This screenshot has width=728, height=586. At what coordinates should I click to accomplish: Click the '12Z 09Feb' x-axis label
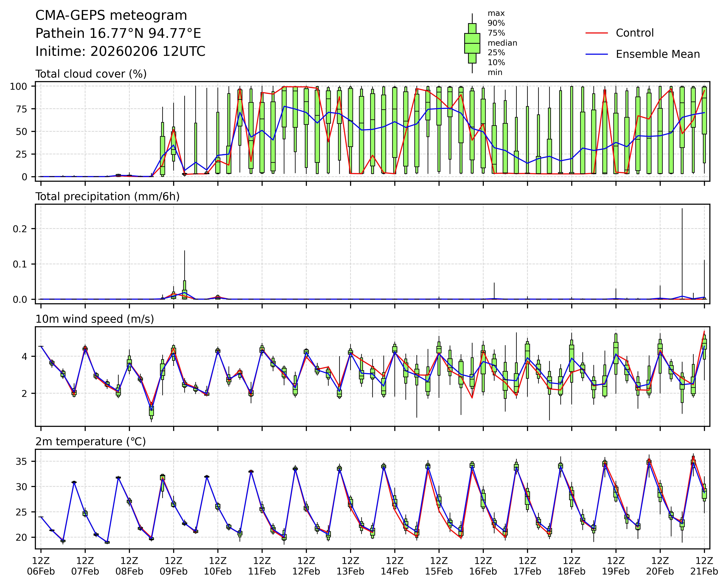point(173,566)
